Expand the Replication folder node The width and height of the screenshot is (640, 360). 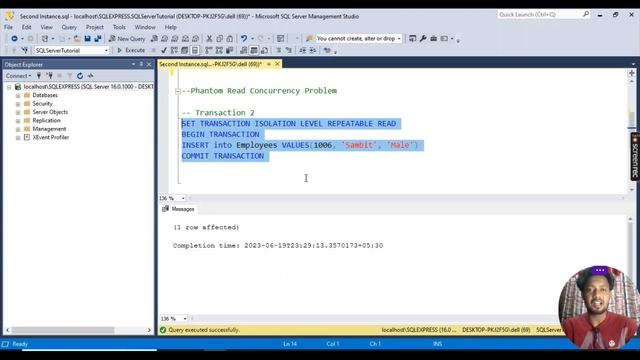pos(18,121)
